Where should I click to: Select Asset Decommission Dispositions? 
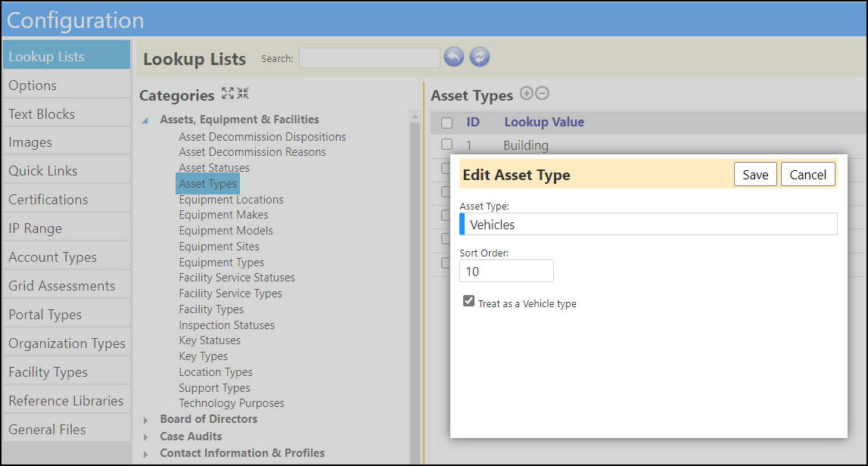(263, 137)
